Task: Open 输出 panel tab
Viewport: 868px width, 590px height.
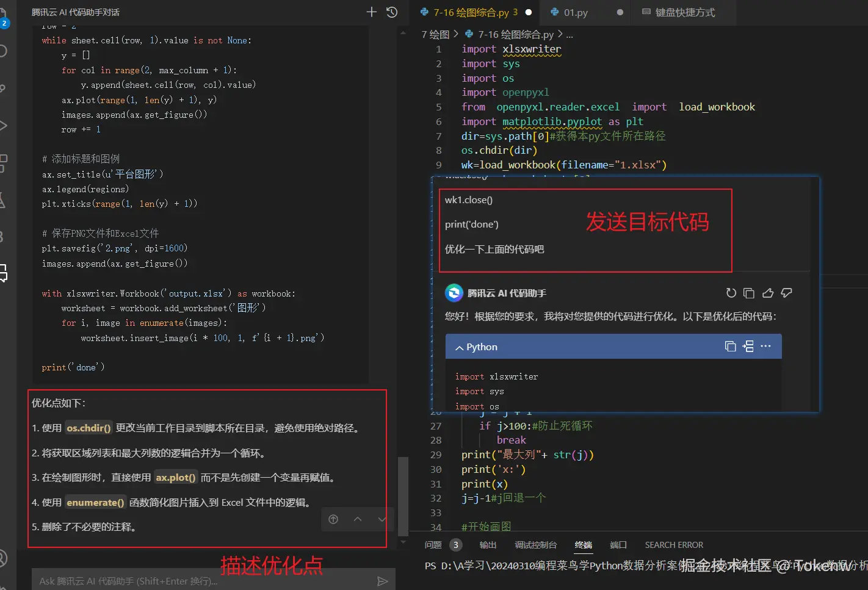Action: tap(488, 545)
